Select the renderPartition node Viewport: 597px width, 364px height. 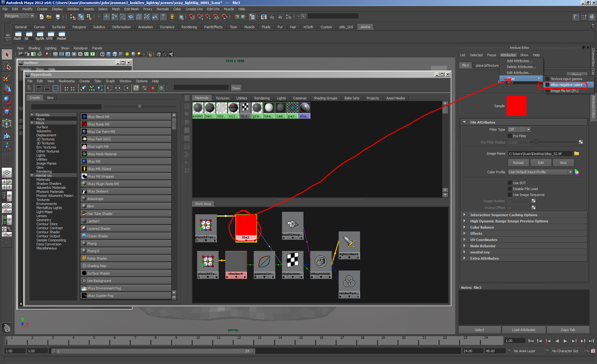pos(349,284)
